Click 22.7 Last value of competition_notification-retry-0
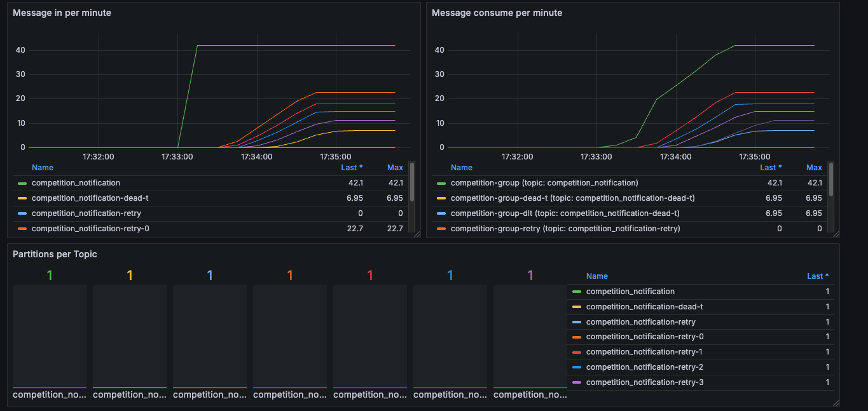Viewport: 868px width, 411px height. [x=355, y=229]
